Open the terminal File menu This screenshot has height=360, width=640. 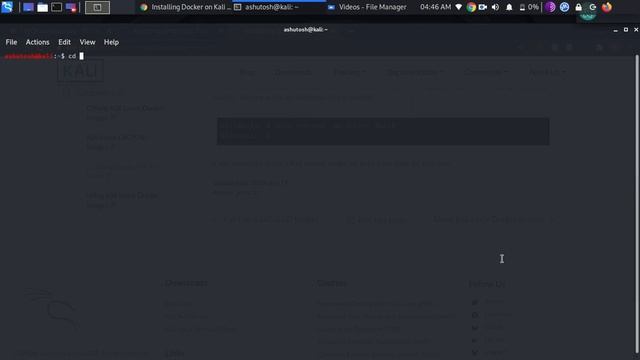(x=11, y=42)
